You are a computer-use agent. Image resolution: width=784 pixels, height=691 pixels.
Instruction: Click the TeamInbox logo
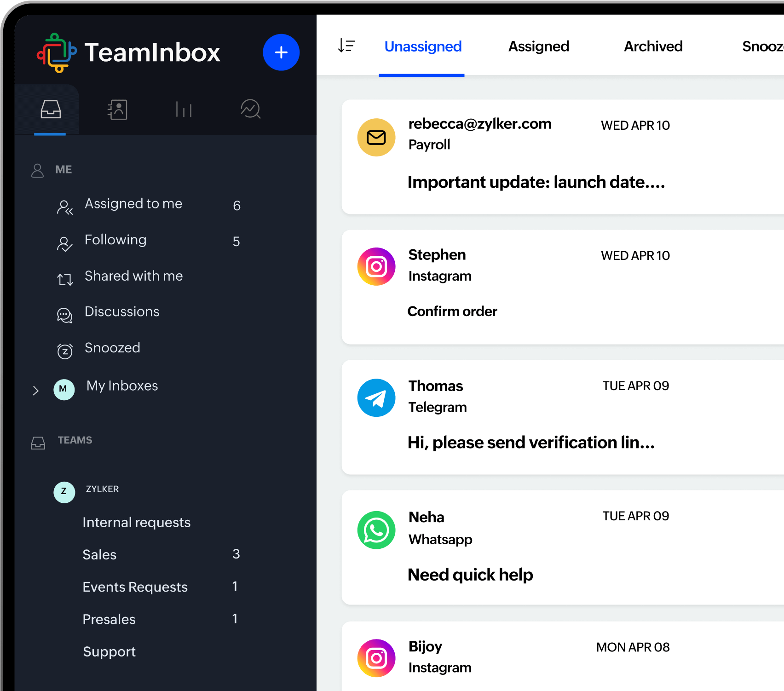click(x=128, y=53)
